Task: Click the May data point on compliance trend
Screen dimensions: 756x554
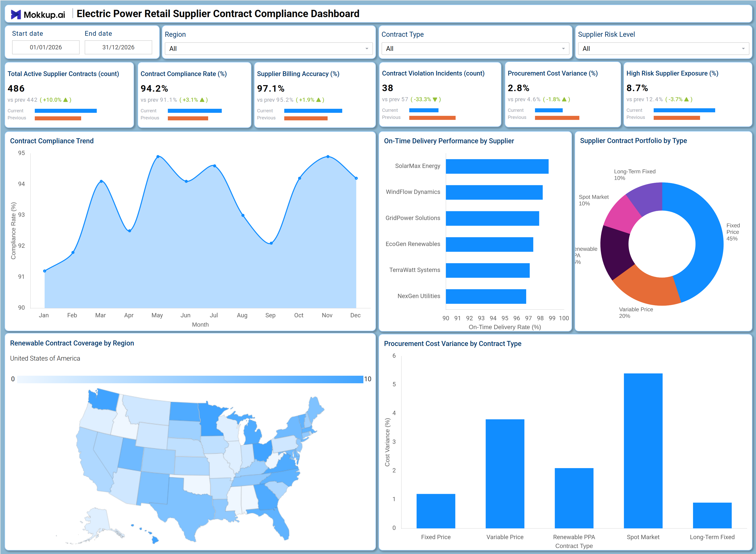Action: [158, 157]
